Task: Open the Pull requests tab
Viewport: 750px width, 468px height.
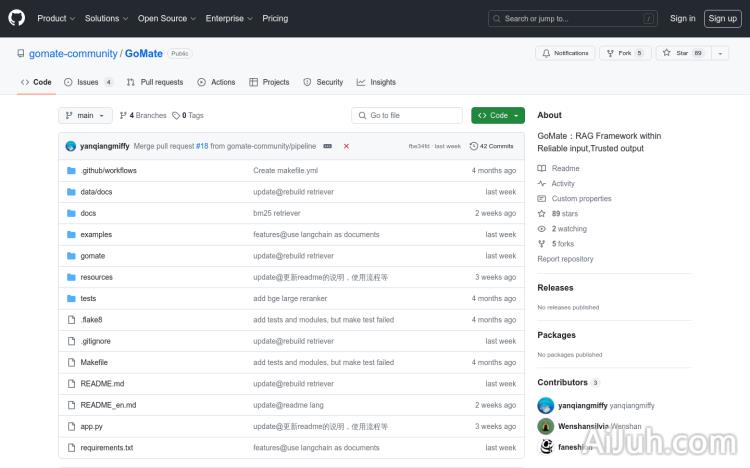Action: [x=155, y=82]
